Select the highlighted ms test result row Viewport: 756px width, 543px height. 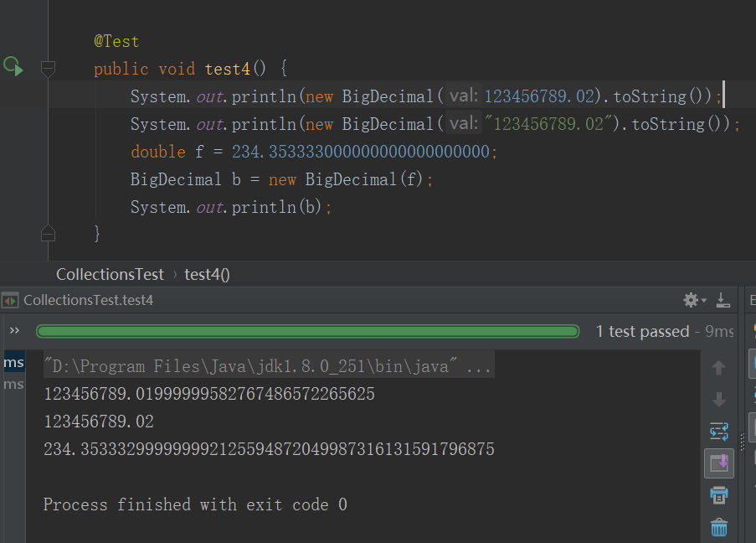pyautogui.click(x=13, y=362)
